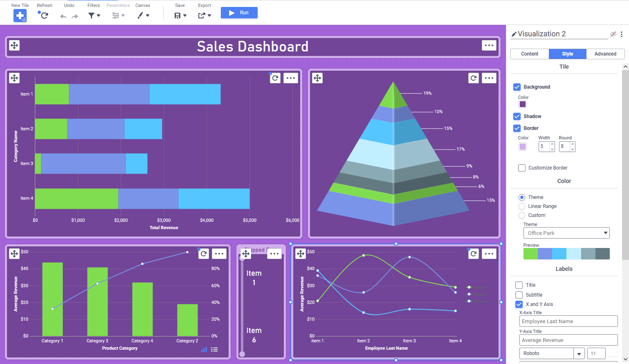Click top handle of vertical range slider
This screenshot has height=364, width=629.
coord(242,258)
